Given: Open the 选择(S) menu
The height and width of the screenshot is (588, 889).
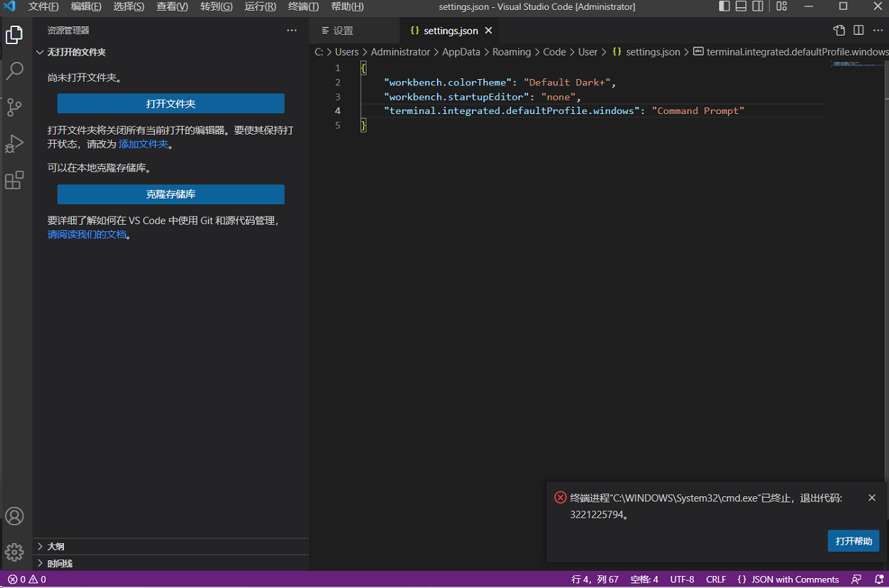Looking at the screenshot, I should [x=129, y=6].
